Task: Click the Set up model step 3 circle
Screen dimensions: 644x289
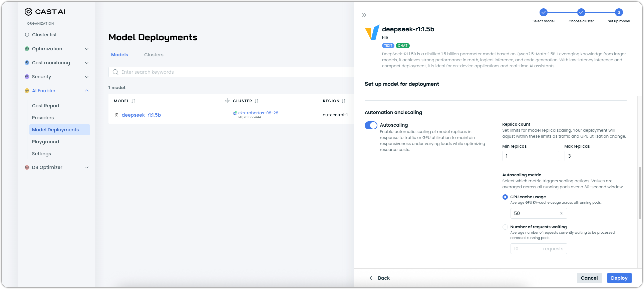Action: pos(619,12)
